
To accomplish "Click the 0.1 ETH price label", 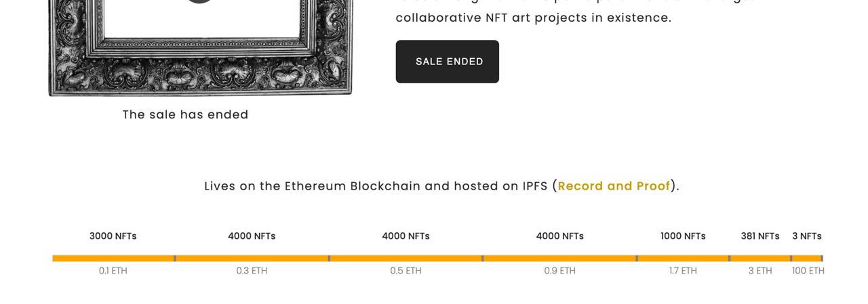I will (x=113, y=271).
